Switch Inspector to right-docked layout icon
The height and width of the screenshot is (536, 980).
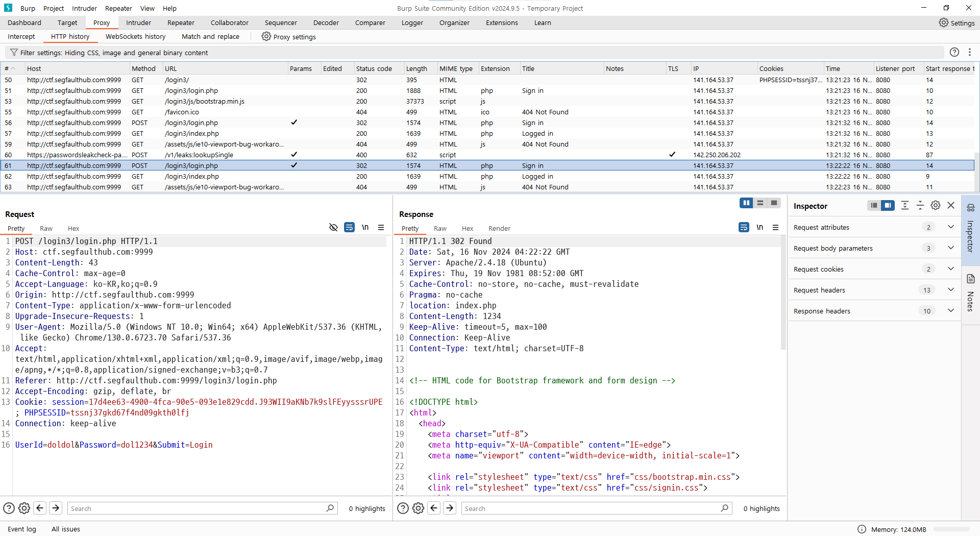click(x=888, y=205)
